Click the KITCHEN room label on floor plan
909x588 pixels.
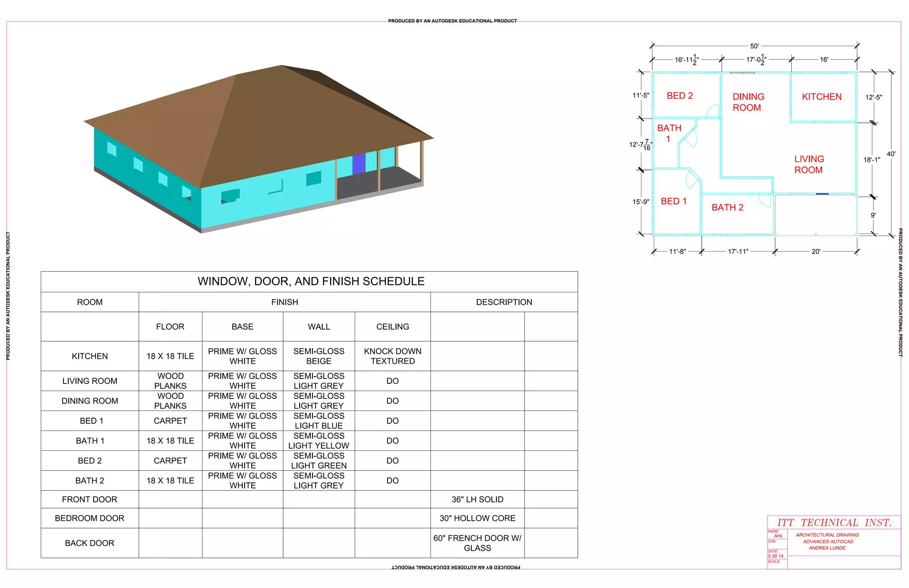821,97
